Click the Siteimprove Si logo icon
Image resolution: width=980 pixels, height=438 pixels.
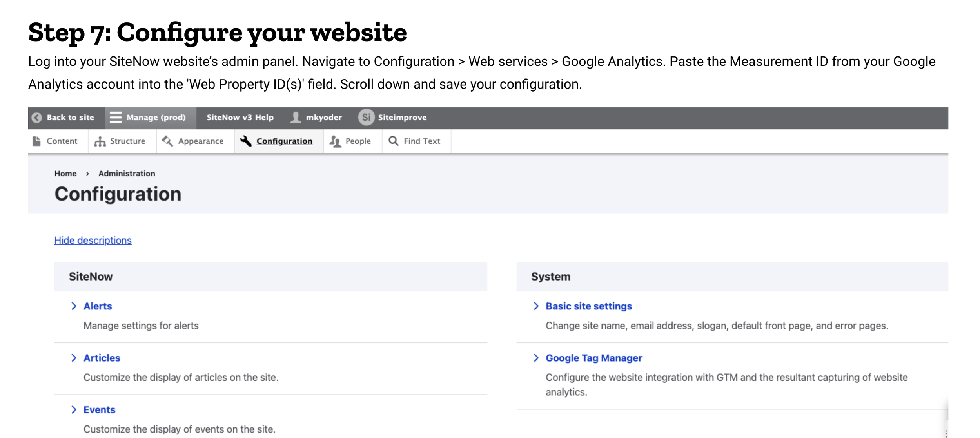click(x=366, y=118)
